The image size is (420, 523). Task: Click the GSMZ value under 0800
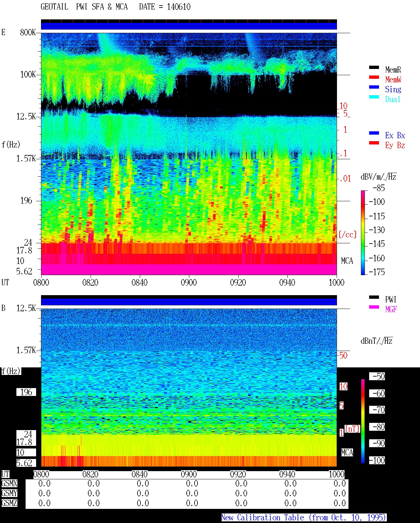44,503
